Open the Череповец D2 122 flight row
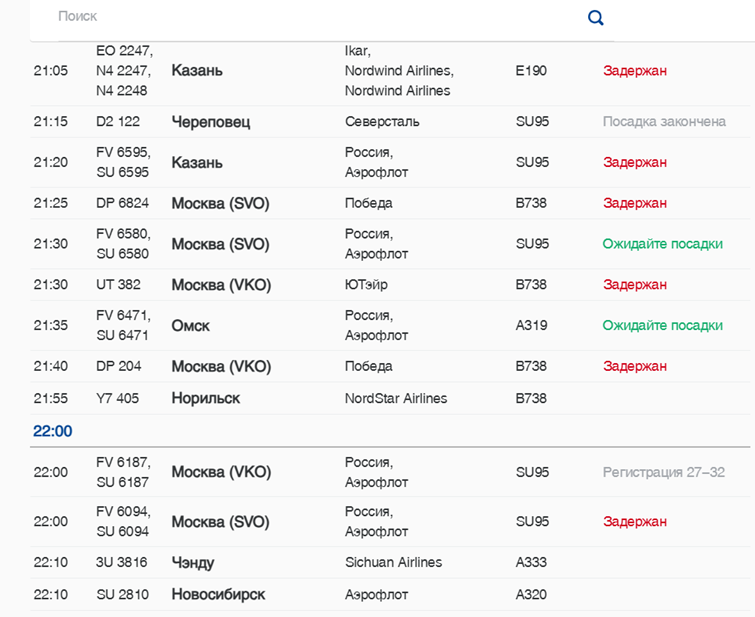755x617 pixels. click(x=211, y=122)
